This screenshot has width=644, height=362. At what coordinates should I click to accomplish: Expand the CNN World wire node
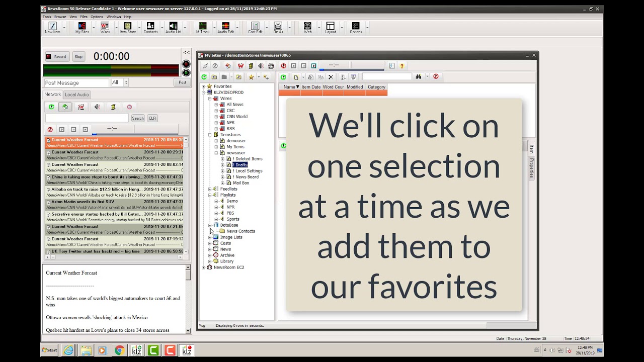click(216, 117)
